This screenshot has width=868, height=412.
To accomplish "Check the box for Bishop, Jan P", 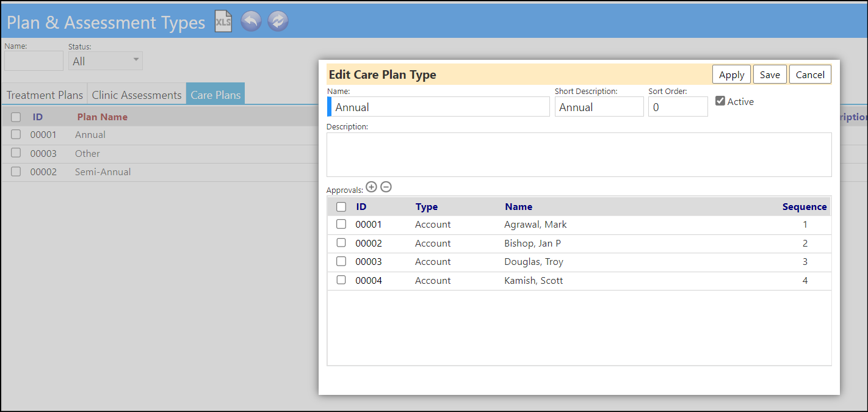I will pos(341,243).
